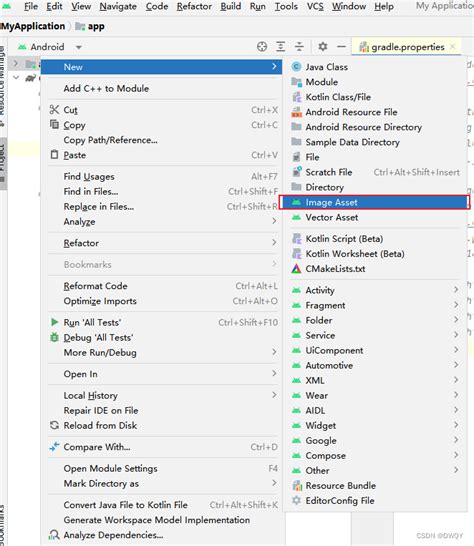Open project view settings gear
The width and height of the screenshot is (474, 546).
[323, 47]
